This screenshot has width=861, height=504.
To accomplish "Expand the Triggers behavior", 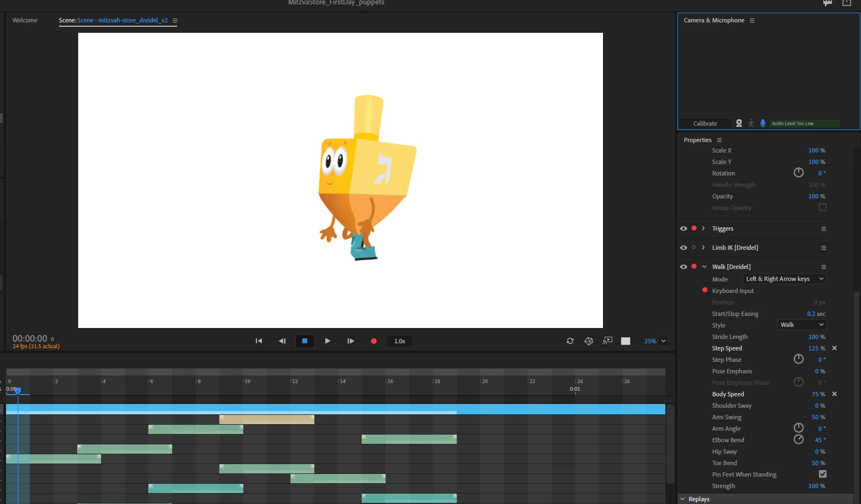I will [x=704, y=228].
